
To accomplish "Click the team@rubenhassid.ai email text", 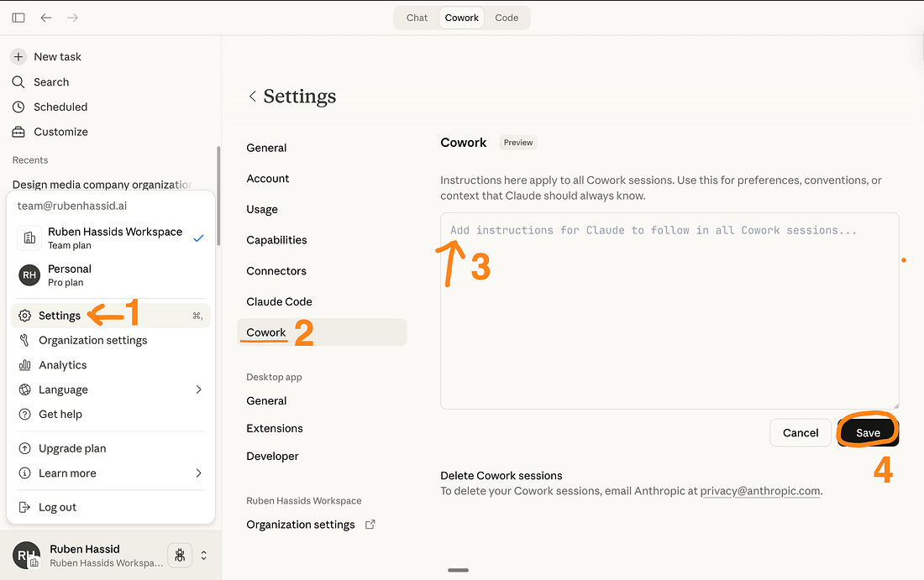I will click(72, 206).
